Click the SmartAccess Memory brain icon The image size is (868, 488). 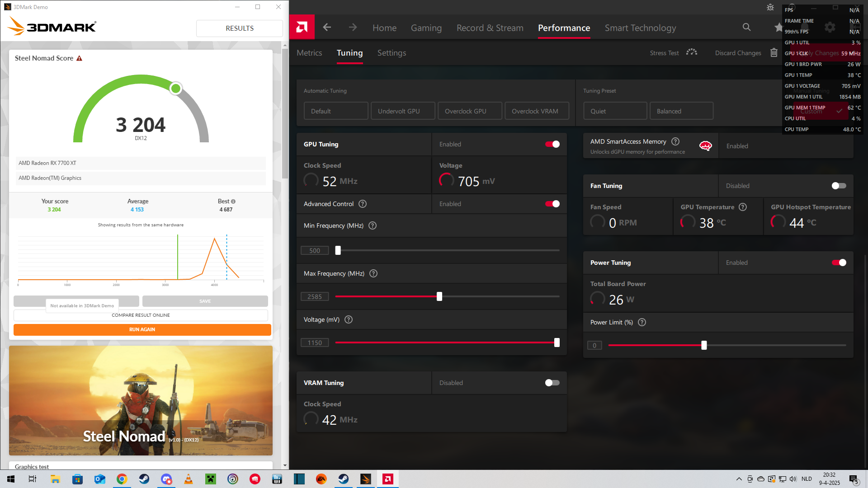tap(705, 146)
